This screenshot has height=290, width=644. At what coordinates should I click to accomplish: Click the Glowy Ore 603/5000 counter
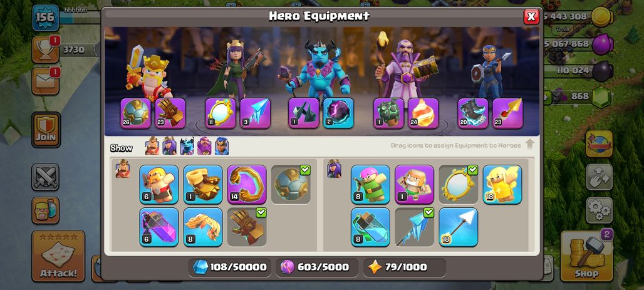click(x=316, y=267)
